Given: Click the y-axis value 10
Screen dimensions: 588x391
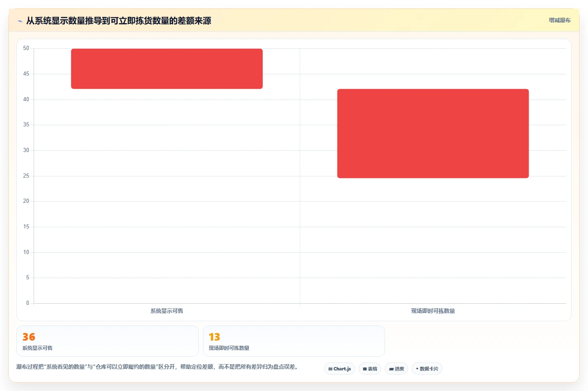Looking at the screenshot, I should pyautogui.click(x=26, y=252).
